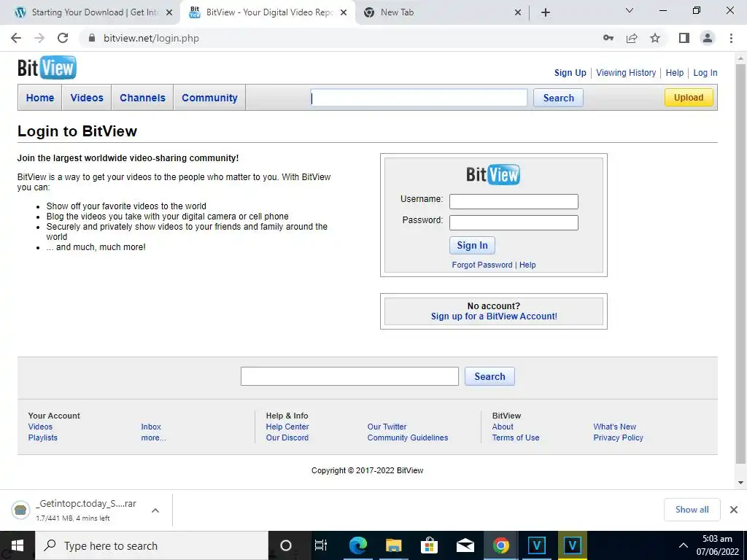This screenshot has width=747, height=560.
Task: Click the yellow Upload button
Action: click(x=689, y=98)
